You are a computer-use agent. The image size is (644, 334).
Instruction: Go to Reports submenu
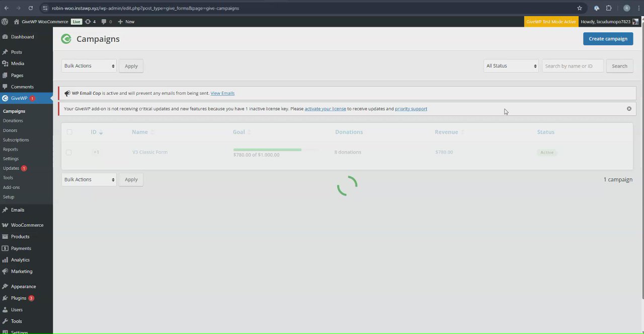[x=11, y=149]
